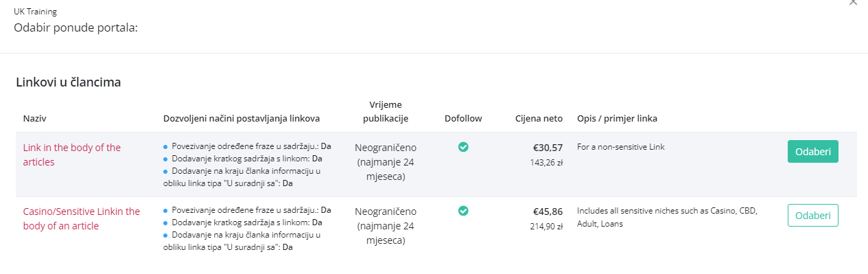The width and height of the screenshot is (868, 274).
Task: Click the 143,26 zł converted price
Action: (546, 163)
